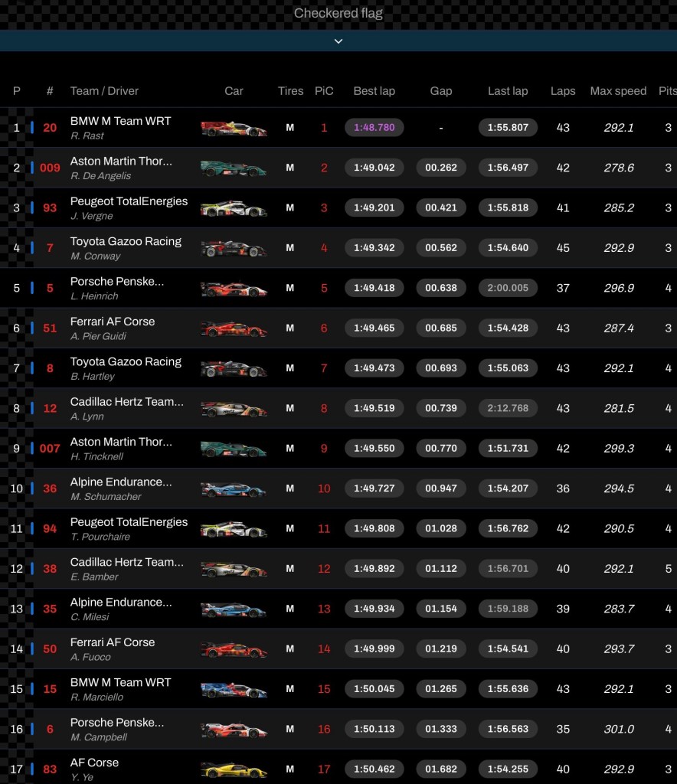This screenshot has width=677, height=784.
Task: Click car number 007
Action: 50,449
